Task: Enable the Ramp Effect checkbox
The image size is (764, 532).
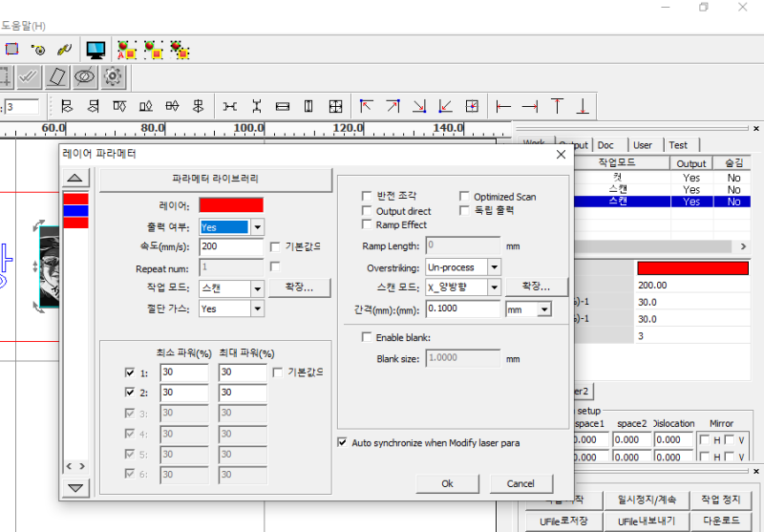Action: click(x=368, y=225)
